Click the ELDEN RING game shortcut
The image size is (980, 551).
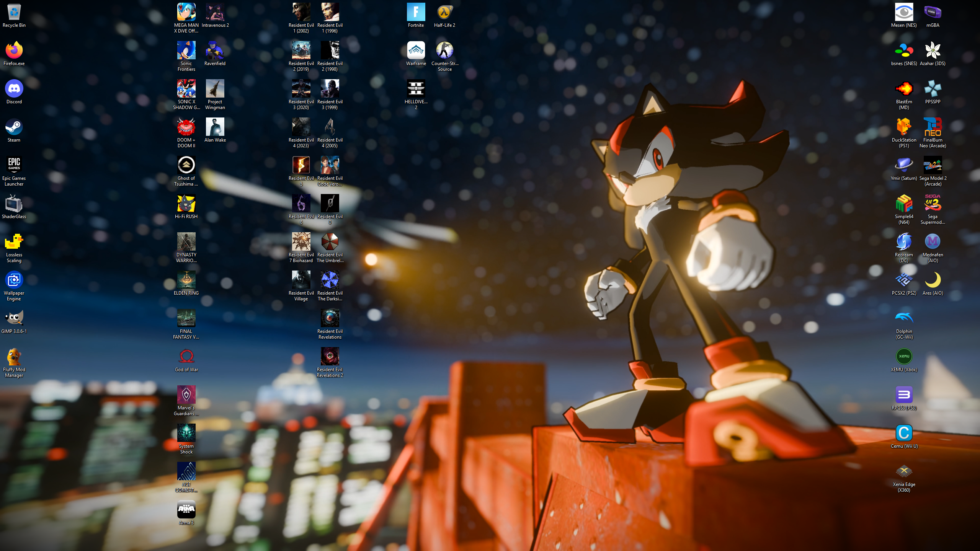pyautogui.click(x=186, y=280)
